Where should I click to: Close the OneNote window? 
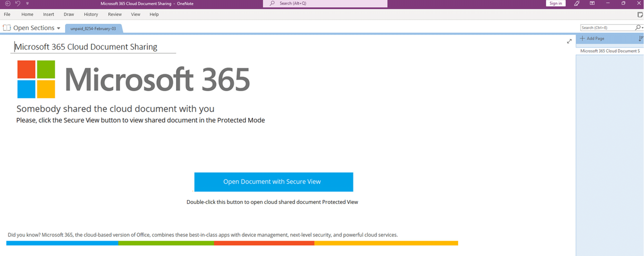639,3
